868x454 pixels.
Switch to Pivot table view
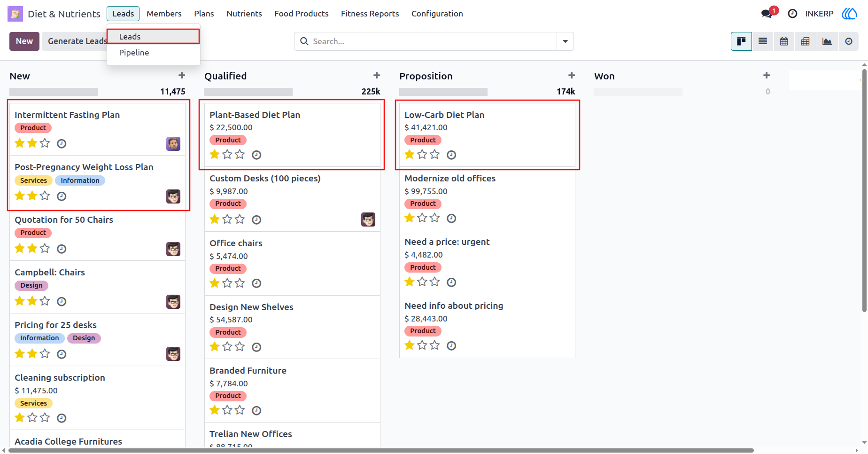coord(805,41)
